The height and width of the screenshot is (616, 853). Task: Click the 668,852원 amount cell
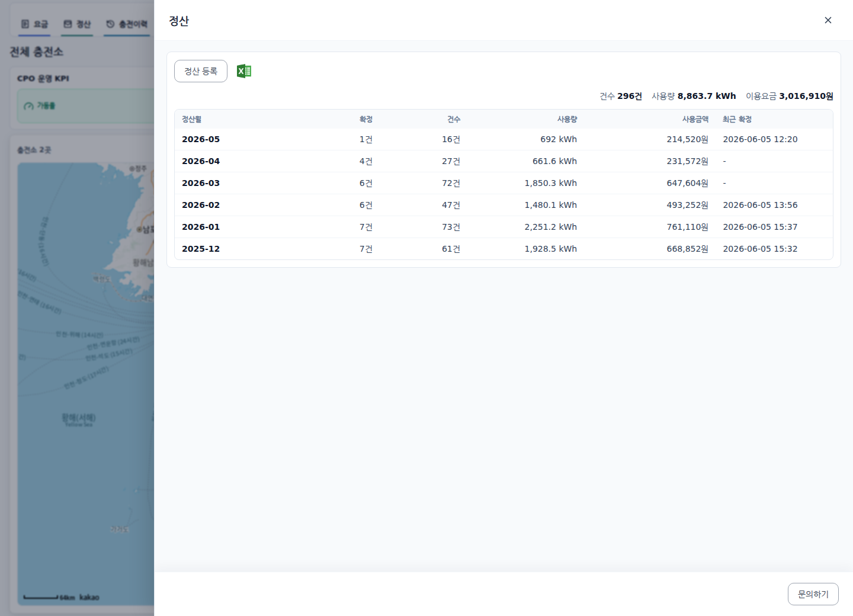(688, 249)
